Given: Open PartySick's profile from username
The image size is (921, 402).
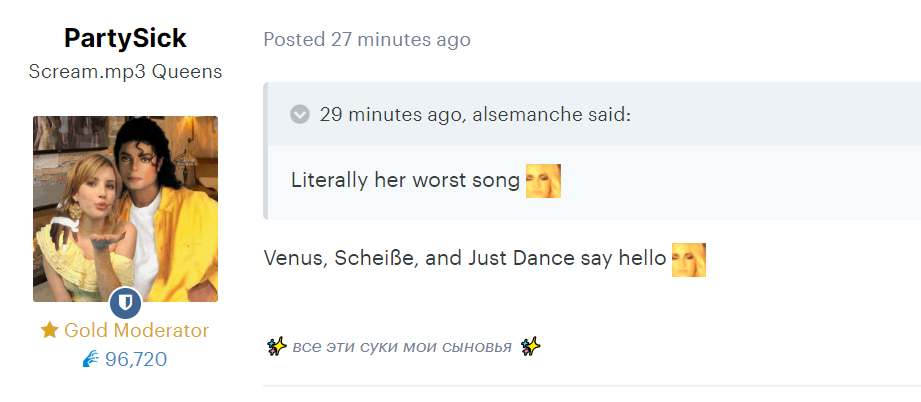Looking at the screenshot, I should 125,39.
